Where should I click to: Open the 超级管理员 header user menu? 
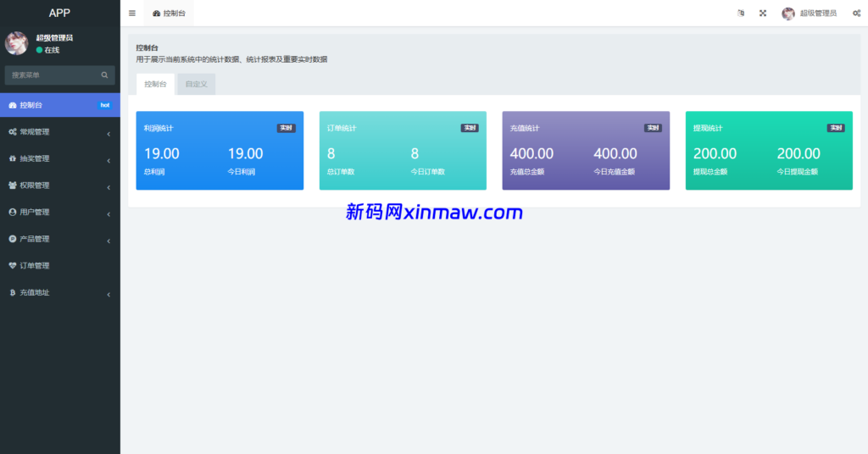(x=810, y=14)
